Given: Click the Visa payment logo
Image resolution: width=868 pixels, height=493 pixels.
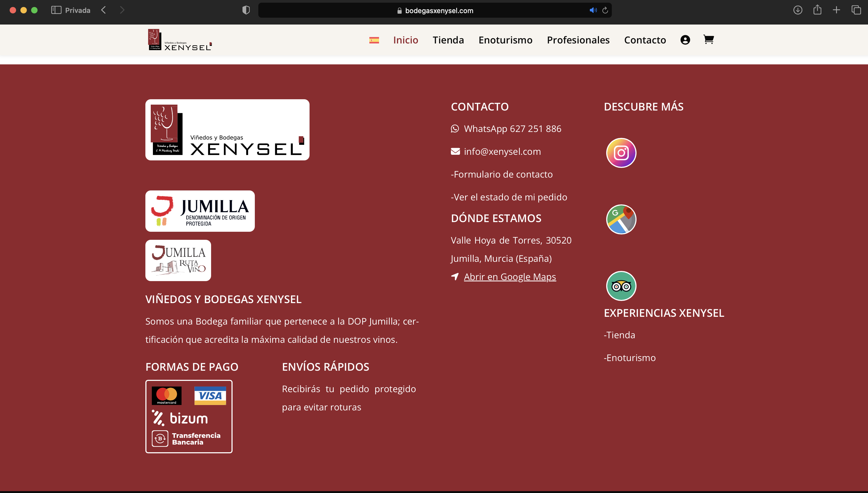Looking at the screenshot, I should (x=210, y=395).
